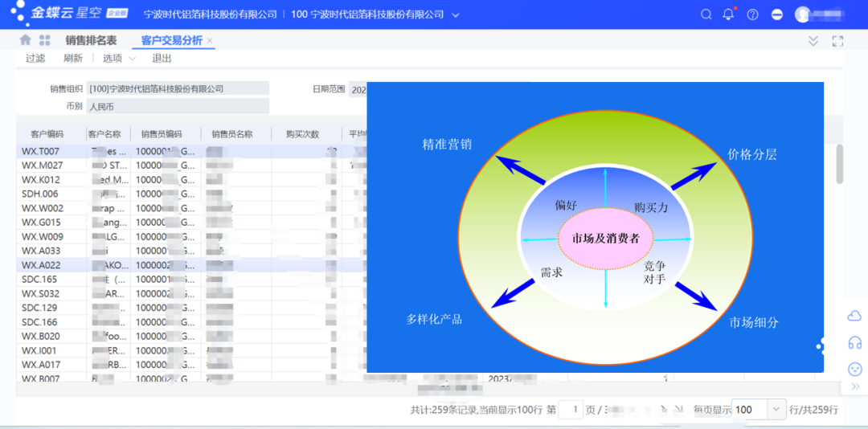Click the 刷新 refresh button

(73, 59)
